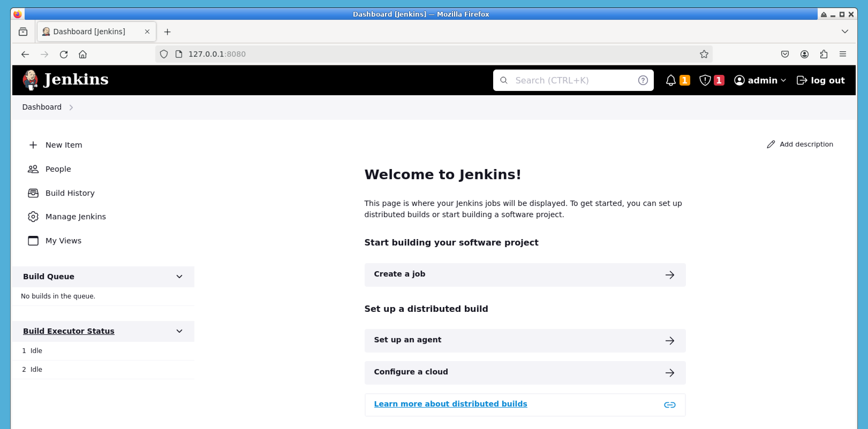The height and width of the screenshot is (429, 868).
Task: Click the Add description pencil icon
Action: [x=771, y=144]
